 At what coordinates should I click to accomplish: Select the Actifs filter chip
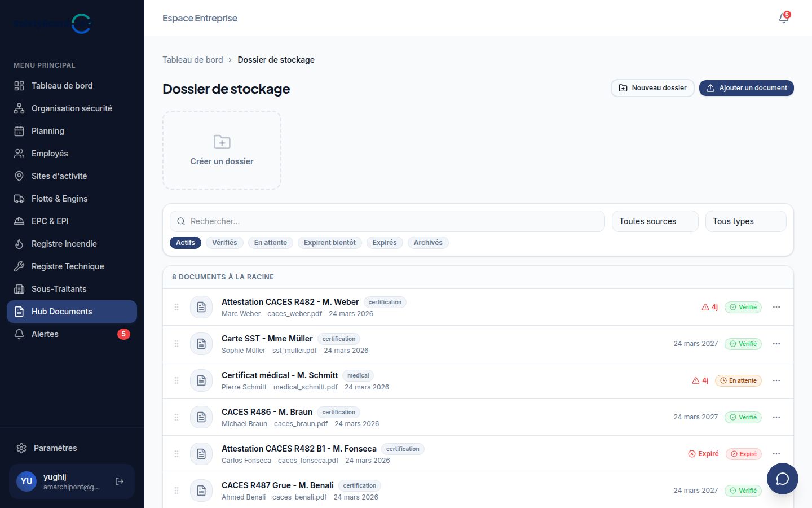tap(186, 243)
